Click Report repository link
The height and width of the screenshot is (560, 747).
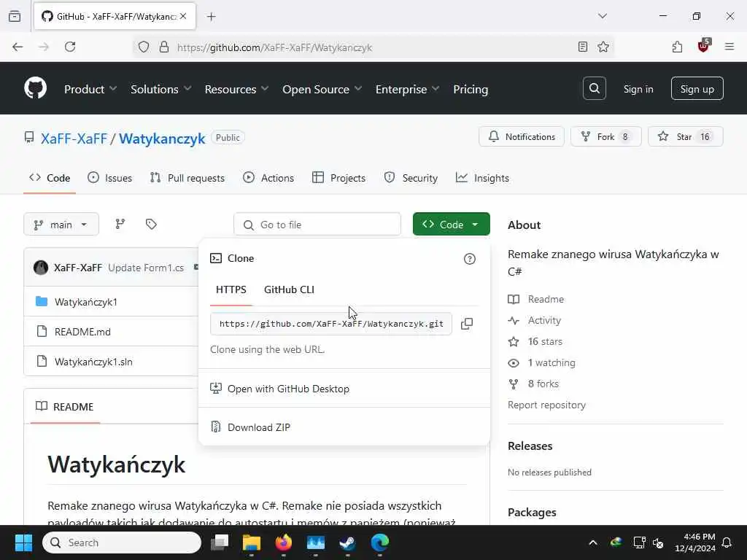pyautogui.click(x=546, y=405)
